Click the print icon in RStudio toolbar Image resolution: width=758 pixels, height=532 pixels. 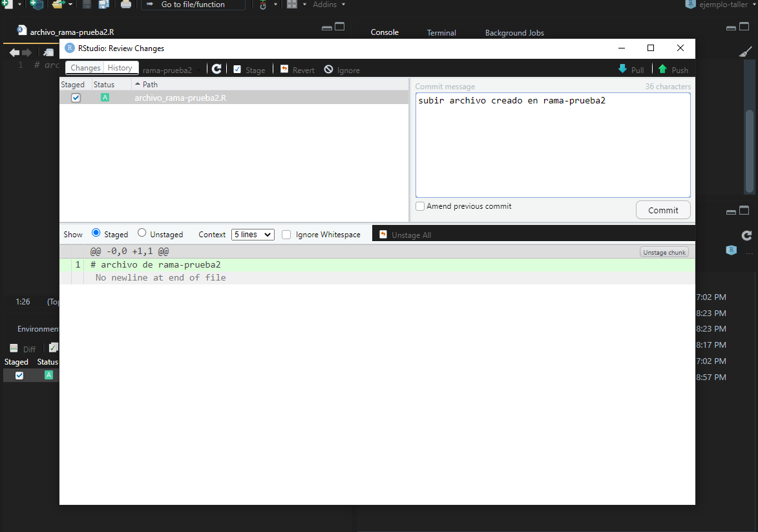(126, 5)
